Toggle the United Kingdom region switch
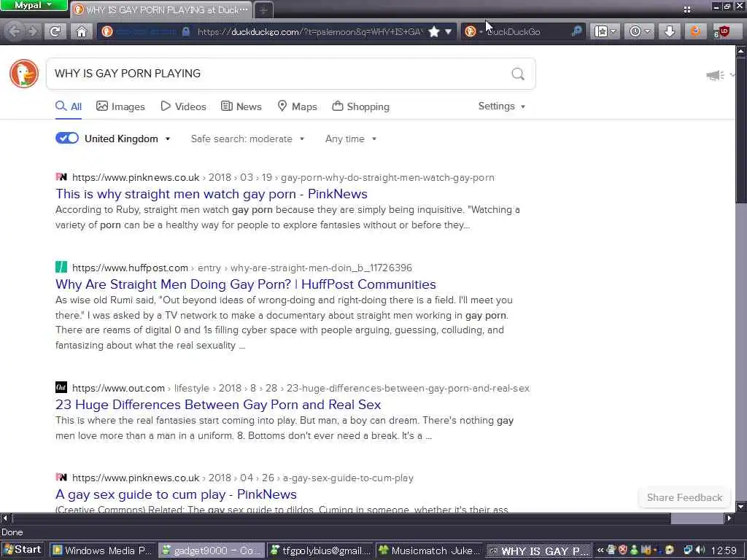The width and height of the screenshot is (747, 560). (x=67, y=138)
